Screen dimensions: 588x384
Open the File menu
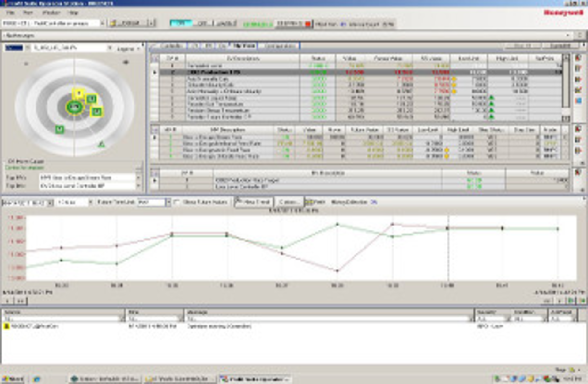pos(10,13)
